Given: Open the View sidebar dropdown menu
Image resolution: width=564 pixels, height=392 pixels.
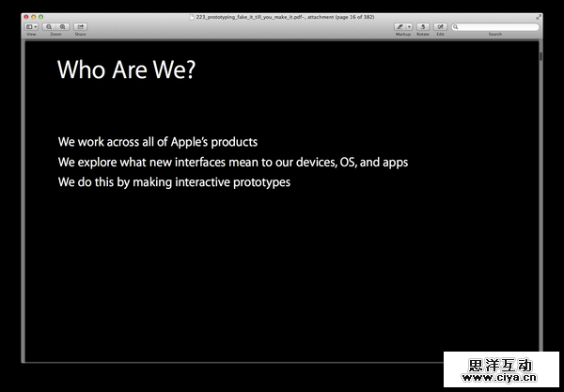Looking at the screenshot, I should pos(32,27).
